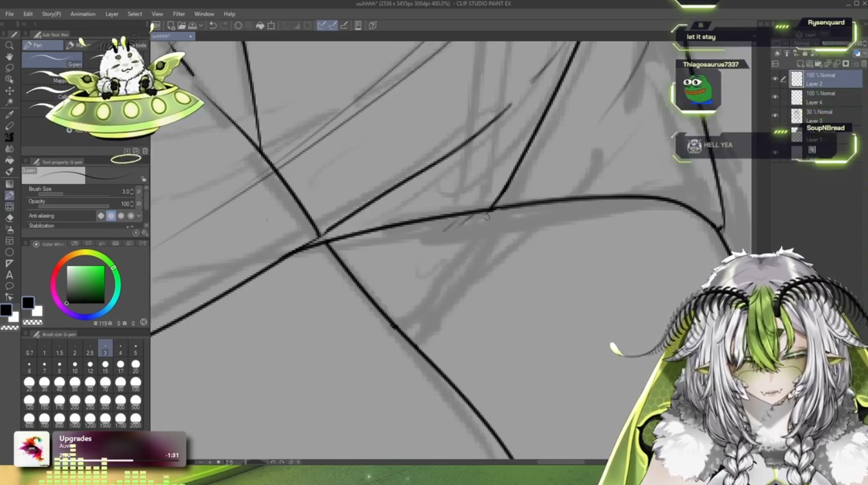Screen dimensions: 868x485
Task: Switch to the uuhhhh* canvas tab
Action: coord(172,36)
